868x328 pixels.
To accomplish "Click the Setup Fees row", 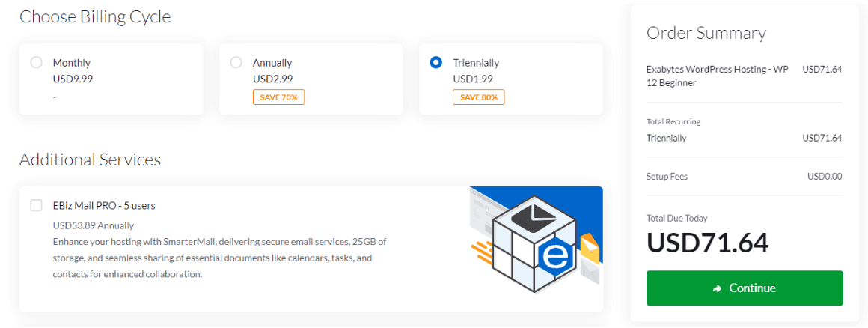I will click(745, 177).
